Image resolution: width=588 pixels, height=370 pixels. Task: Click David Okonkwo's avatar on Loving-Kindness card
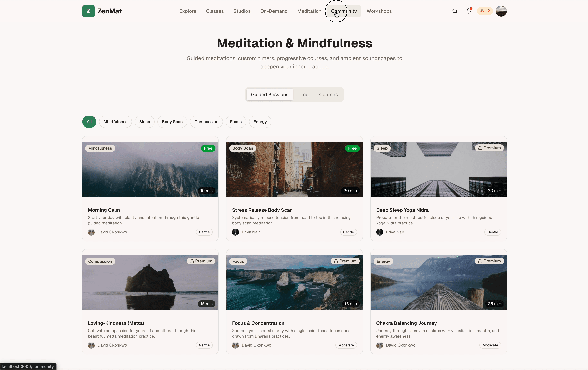pos(91,345)
